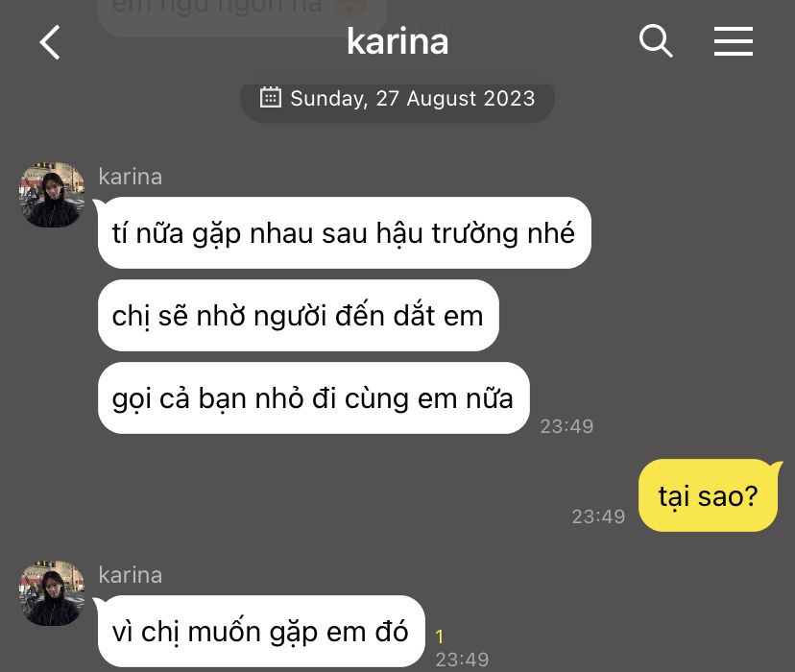Click the upper karina sender name
Screen dimensions: 795x672
tap(131, 177)
